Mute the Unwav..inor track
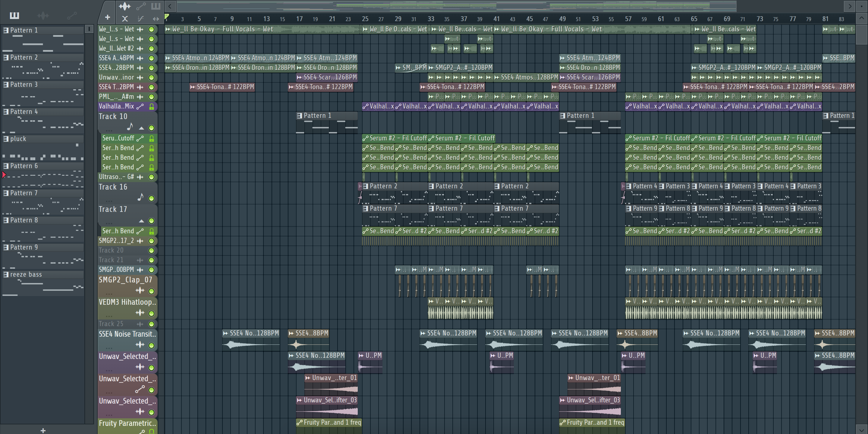Viewport: 868px width, 434px height. pyautogui.click(x=152, y=78)
